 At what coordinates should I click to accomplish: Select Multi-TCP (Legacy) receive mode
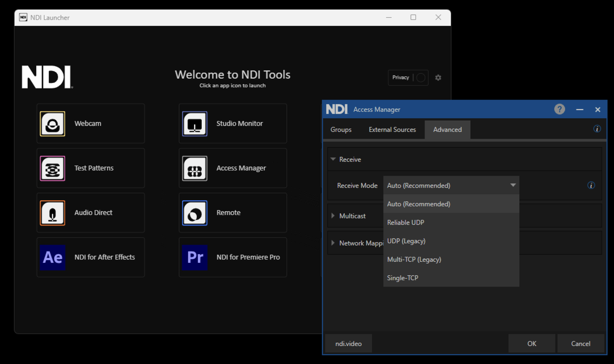[x=451, y=260]
